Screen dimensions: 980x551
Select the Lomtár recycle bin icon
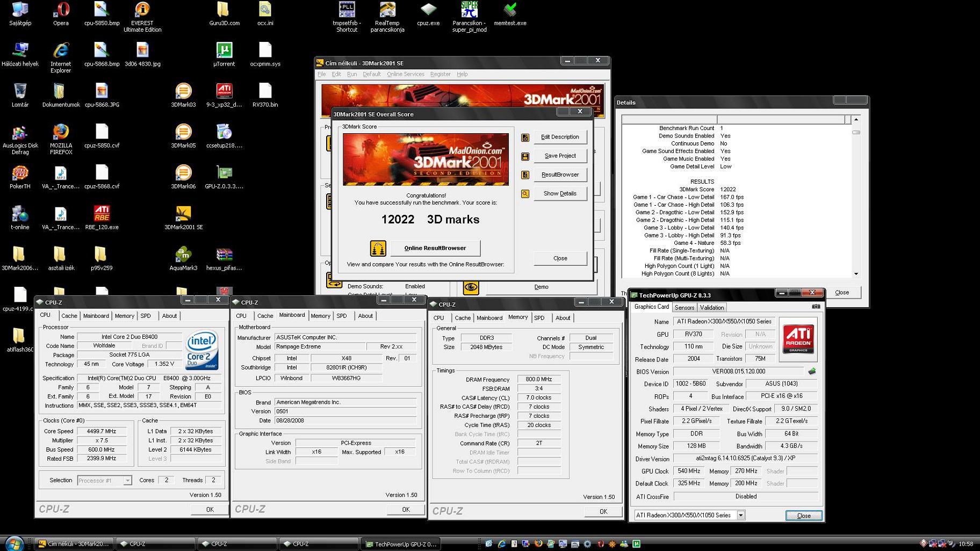(x=20, y=95)
